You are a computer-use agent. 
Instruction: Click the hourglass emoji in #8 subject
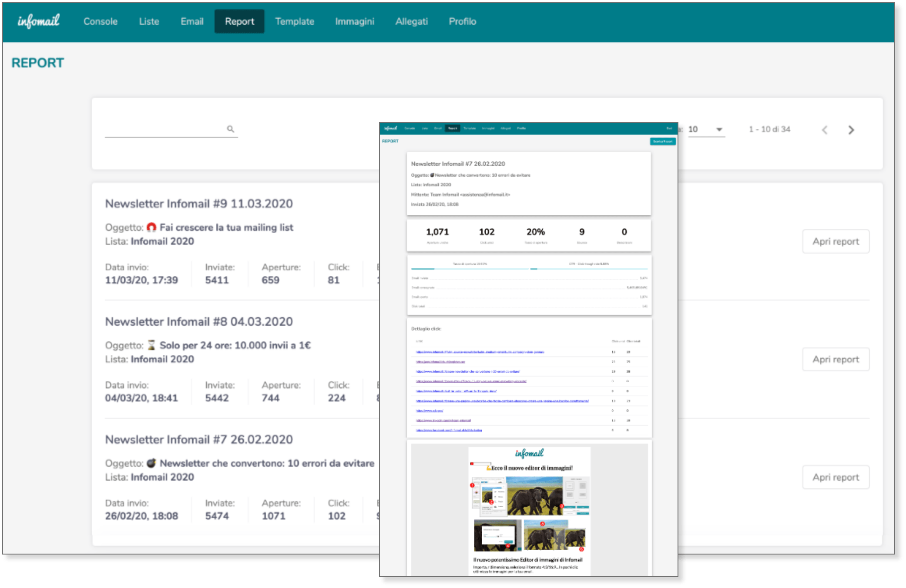(x=151, y=345)
